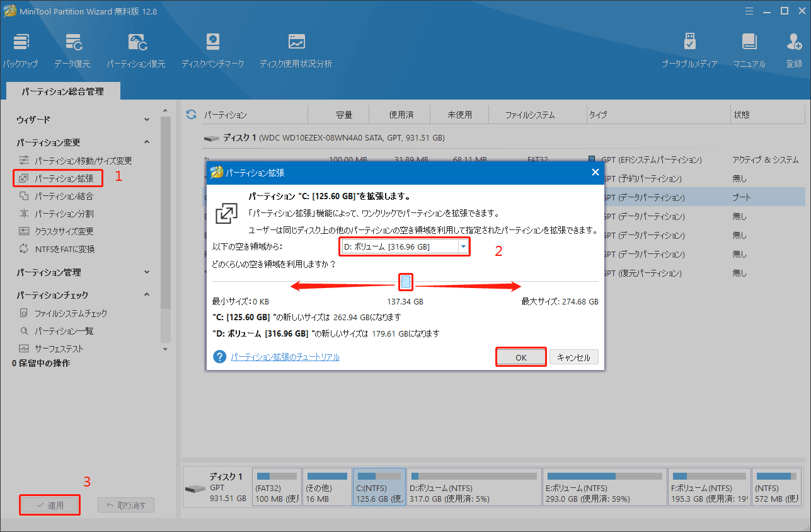Sort by パーティション column header

[x=225, y=115]
